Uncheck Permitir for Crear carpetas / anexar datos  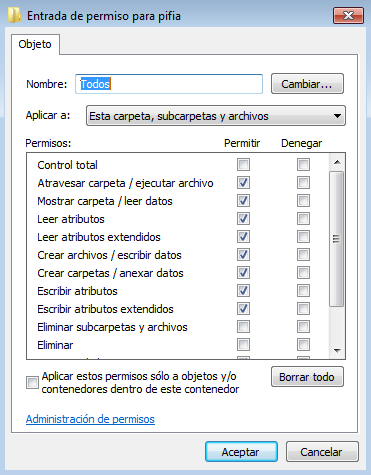point(243,273)
